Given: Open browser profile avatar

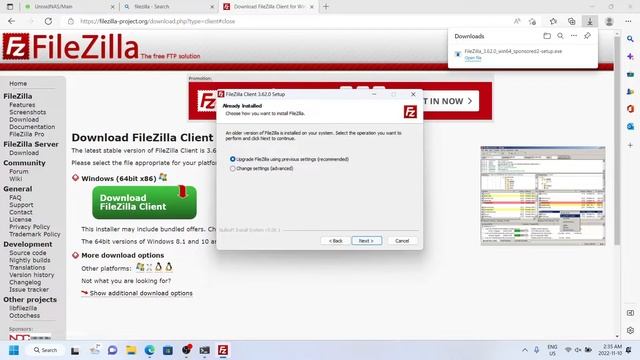Looking at the screenshot, I should coord(609,21).
